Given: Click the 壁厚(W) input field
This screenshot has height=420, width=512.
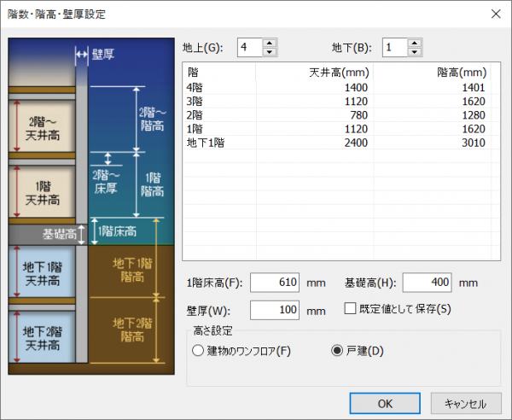Looking at the screenshot, I should click(x=274, y=309).
